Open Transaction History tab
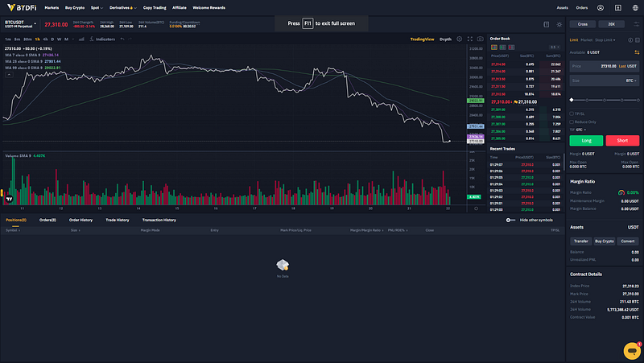The width and height of the screenshot is (644, 363). click(x=159, y=220)
